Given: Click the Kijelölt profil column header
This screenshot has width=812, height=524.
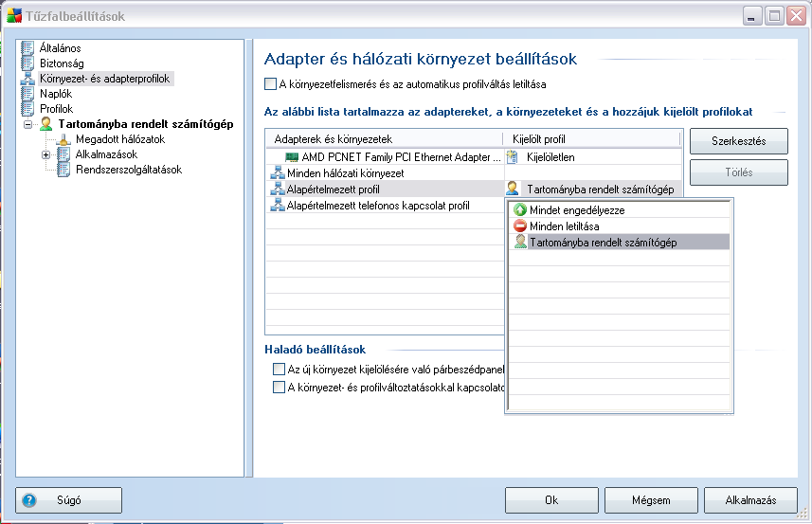Looking at the screenshot, I should tap(592, 138).
